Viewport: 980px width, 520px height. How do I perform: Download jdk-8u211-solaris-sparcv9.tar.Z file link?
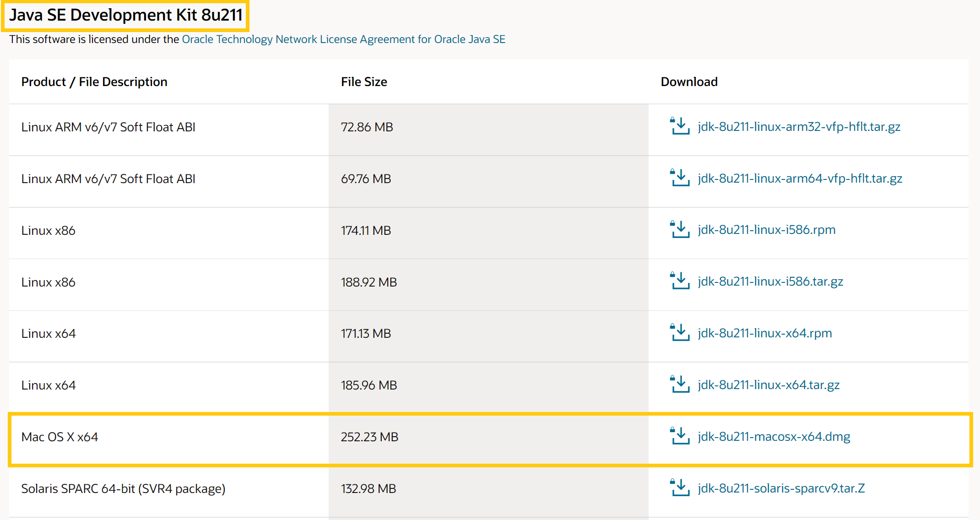(781, 488)
